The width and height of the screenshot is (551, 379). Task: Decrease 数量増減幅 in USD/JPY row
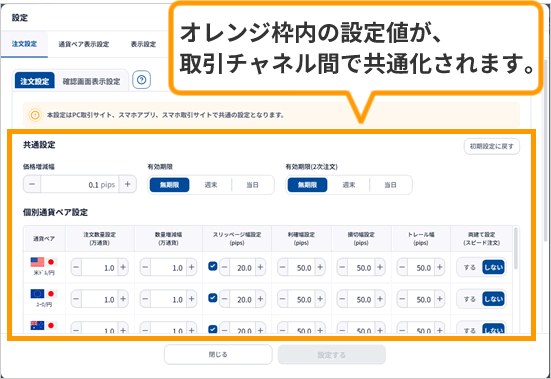(x=145, y=267)
